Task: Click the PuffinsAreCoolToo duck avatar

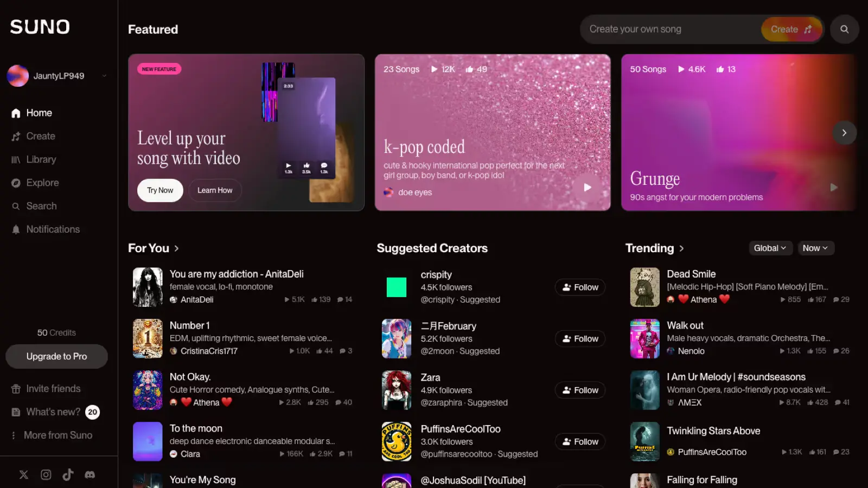Action: coord(397,441)
